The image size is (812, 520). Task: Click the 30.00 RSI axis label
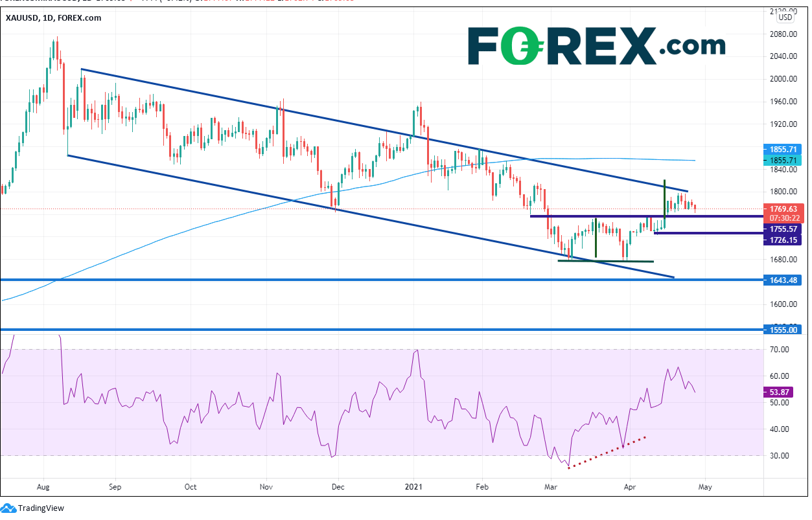[x=779, y=456]
